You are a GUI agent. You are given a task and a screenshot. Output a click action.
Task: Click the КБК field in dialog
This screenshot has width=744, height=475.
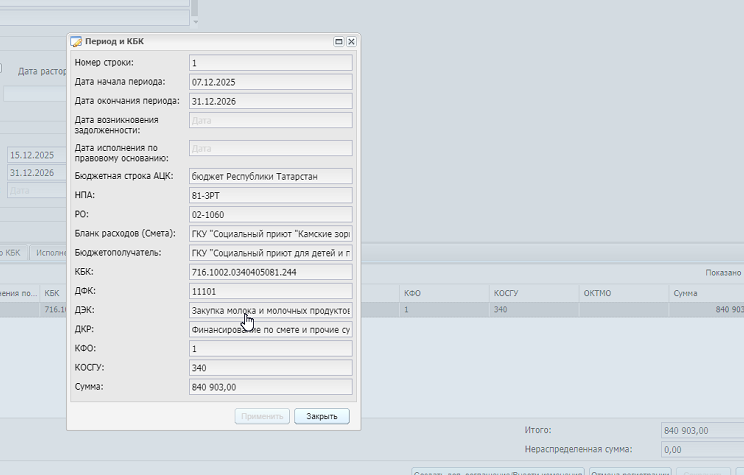pos(271,272)
